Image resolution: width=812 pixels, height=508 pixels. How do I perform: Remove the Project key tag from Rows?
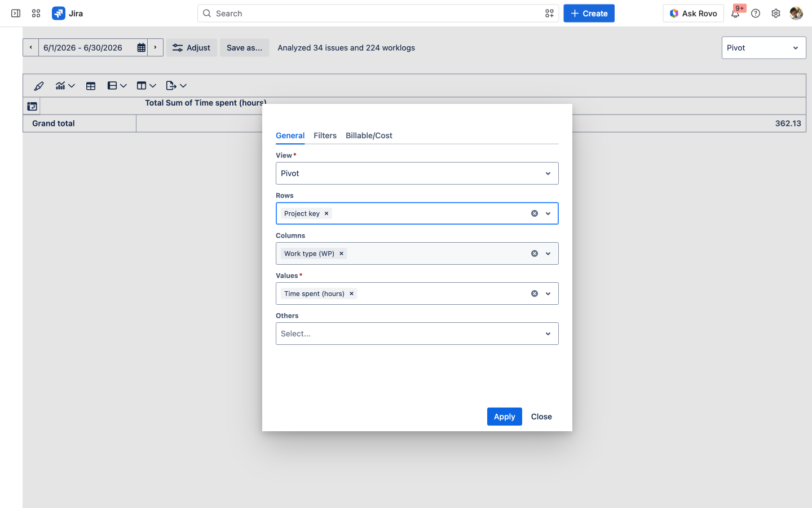[x=326, y=213]
